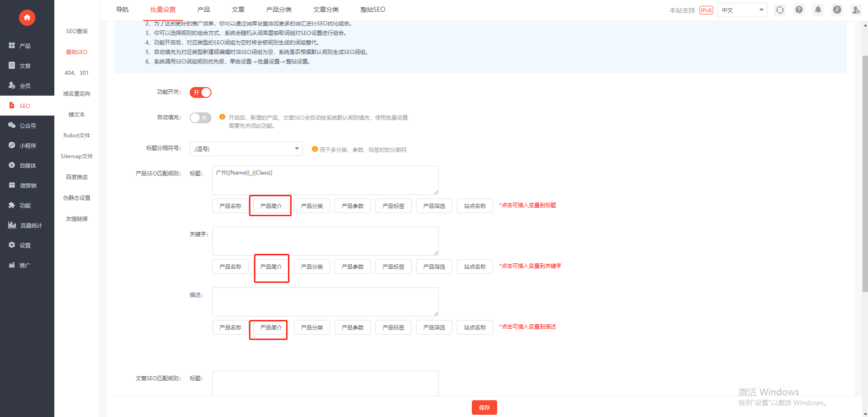This screenshot has height=417, width=868.
Task: Switch to the 产品分类 tab
Action: point(279,10)
